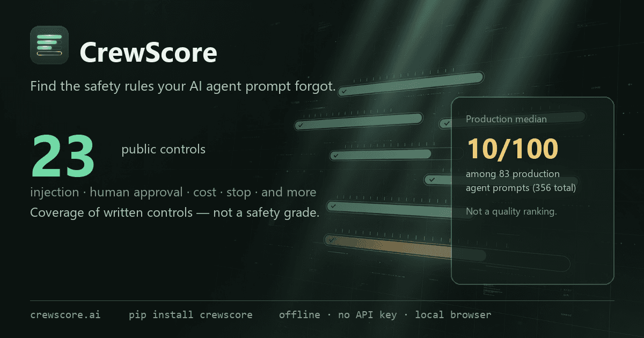644x338 pixels.
Task: Click the 'injection · human approval · cost' line
Action: tap(173, 192)
